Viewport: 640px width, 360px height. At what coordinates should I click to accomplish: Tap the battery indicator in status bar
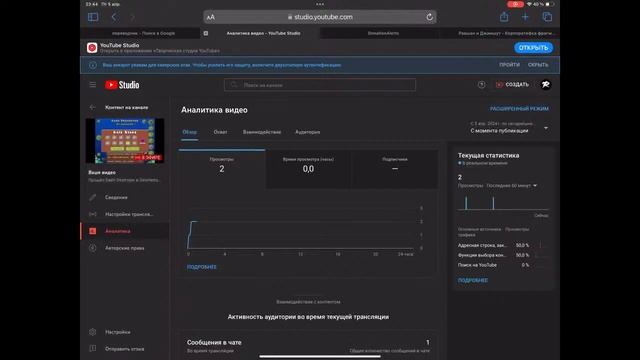click(550, 4)
